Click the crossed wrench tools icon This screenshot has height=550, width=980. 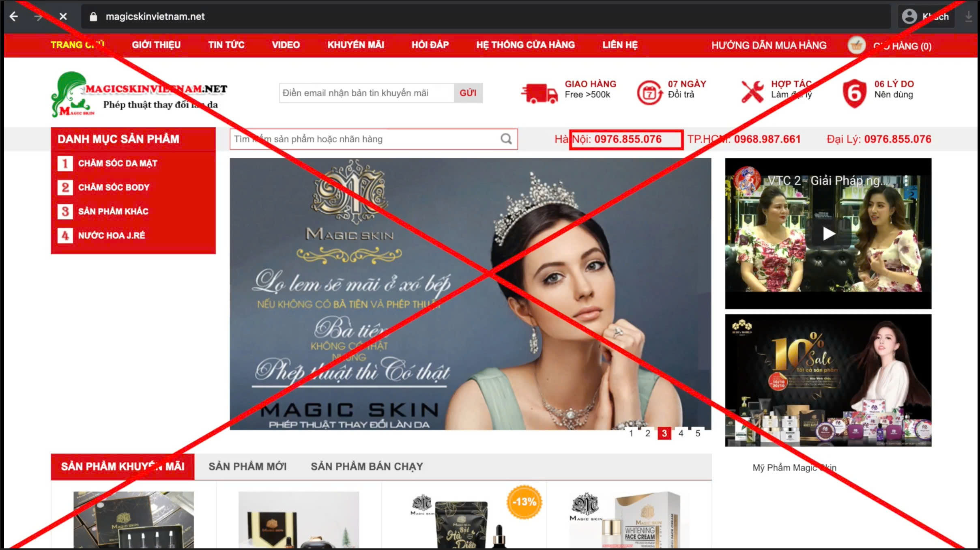tap(752, 92)
